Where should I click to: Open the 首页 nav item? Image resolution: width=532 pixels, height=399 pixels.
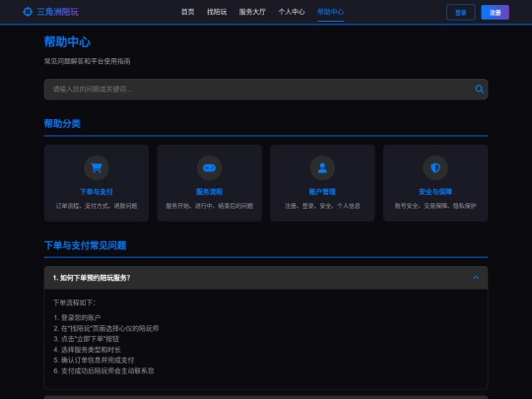click(187, 12)
